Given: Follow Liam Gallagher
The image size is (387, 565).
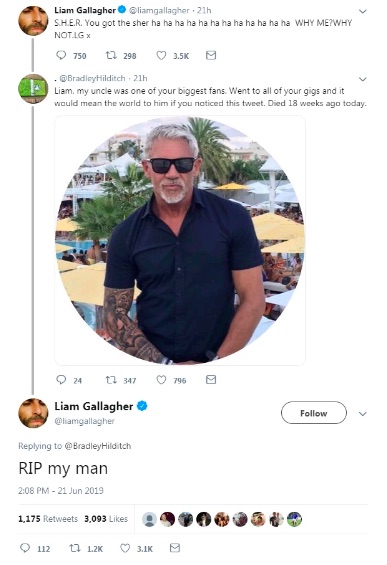Looking at the screenshot, I should point(313,413).
